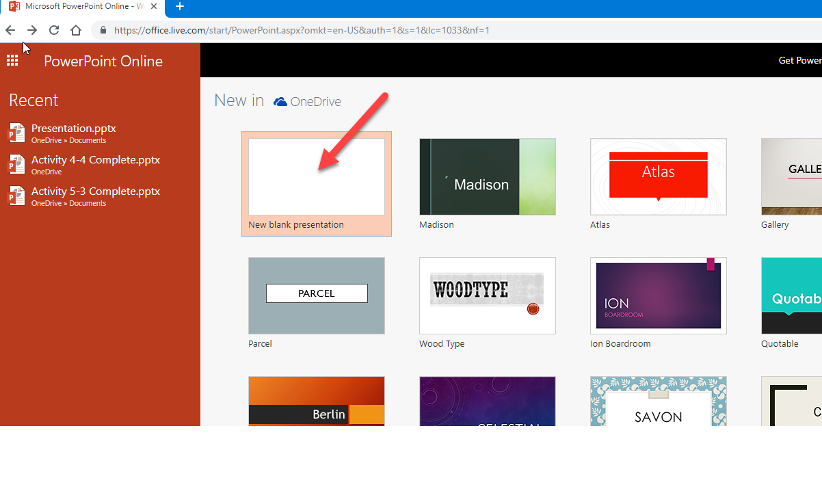Click the icon beside Activity 5-3 Complete.pptx
This screenshot has width=822, height=504.
(x=16, y=196)
